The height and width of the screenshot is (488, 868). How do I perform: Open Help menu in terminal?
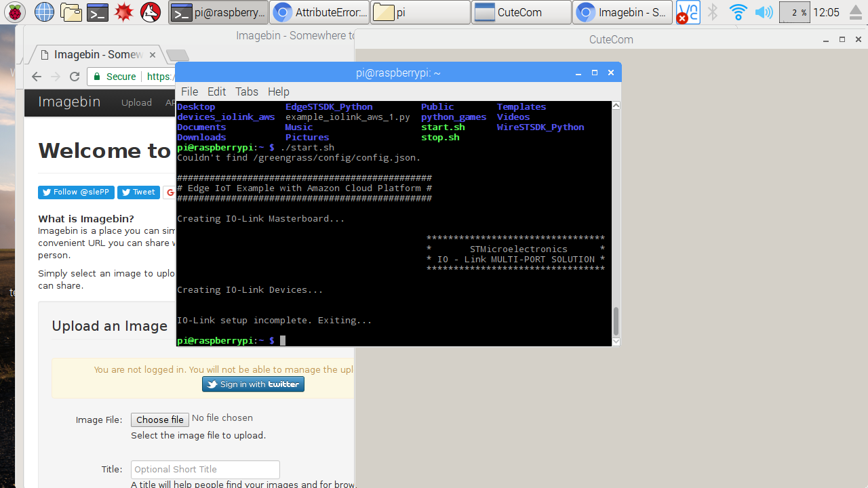tap(278, 91)
